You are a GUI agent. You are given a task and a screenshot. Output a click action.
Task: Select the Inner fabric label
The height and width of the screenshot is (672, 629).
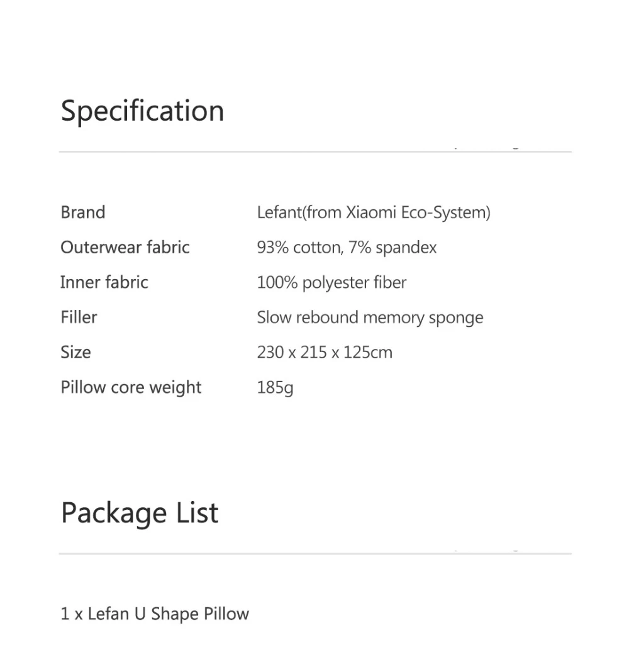(x=104, y=282)
